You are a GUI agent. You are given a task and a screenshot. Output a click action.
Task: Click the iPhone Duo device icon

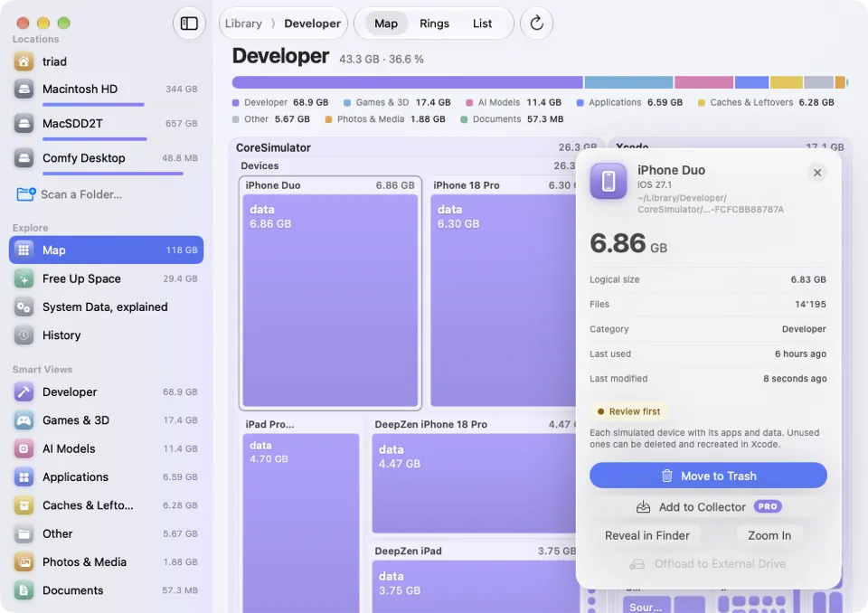coord(609,181)
